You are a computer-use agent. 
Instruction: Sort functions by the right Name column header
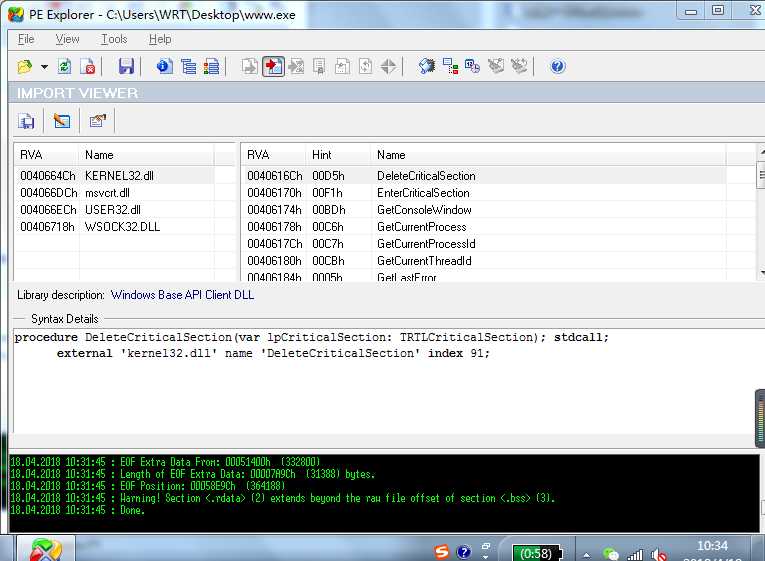(548, 155)
